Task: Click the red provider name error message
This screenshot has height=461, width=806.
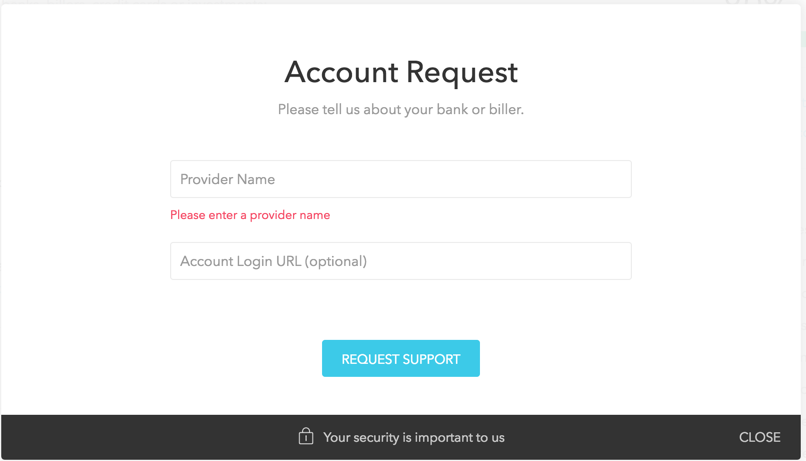Action: (x=250, y=215)
